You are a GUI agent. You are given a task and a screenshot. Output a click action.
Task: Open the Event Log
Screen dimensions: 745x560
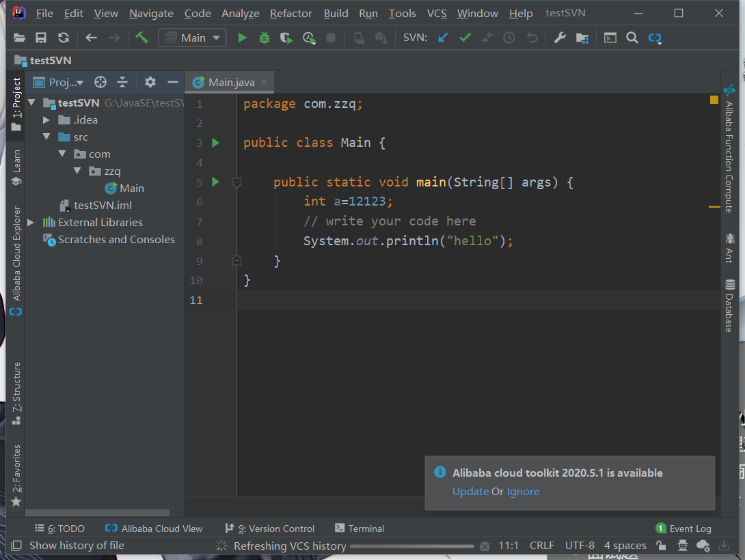tap(683, 528)
